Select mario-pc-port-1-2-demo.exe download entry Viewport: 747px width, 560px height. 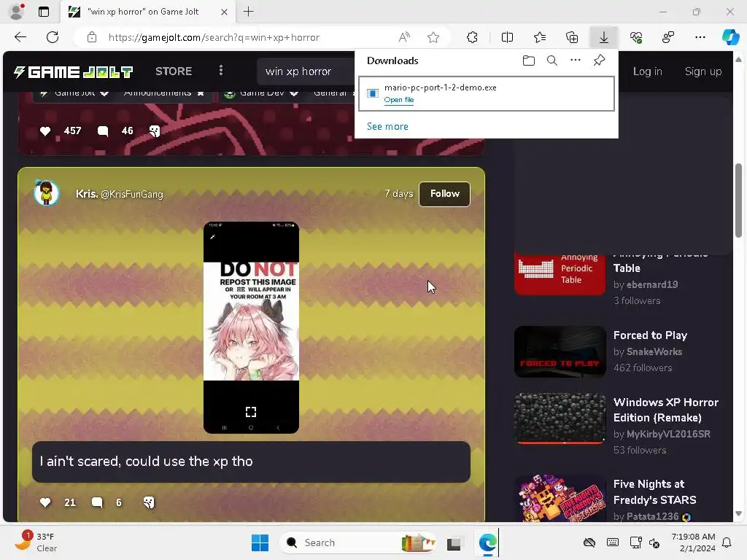487,94
